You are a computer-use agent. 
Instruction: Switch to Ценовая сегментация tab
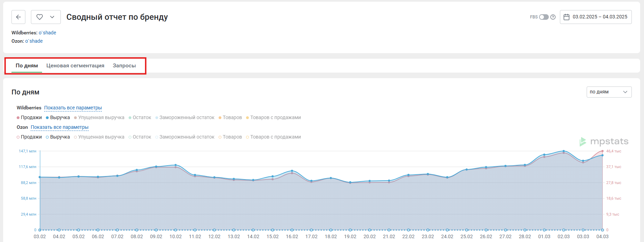(75, 66)
